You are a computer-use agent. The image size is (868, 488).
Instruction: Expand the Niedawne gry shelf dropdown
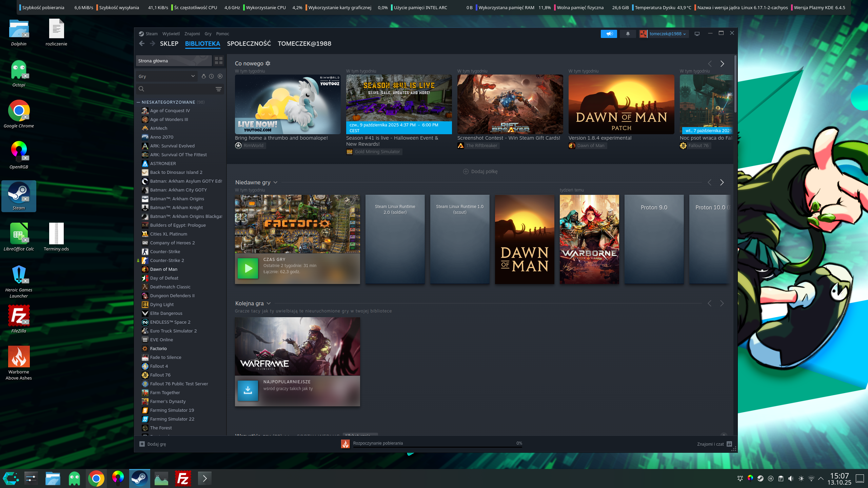coord(275,182)
